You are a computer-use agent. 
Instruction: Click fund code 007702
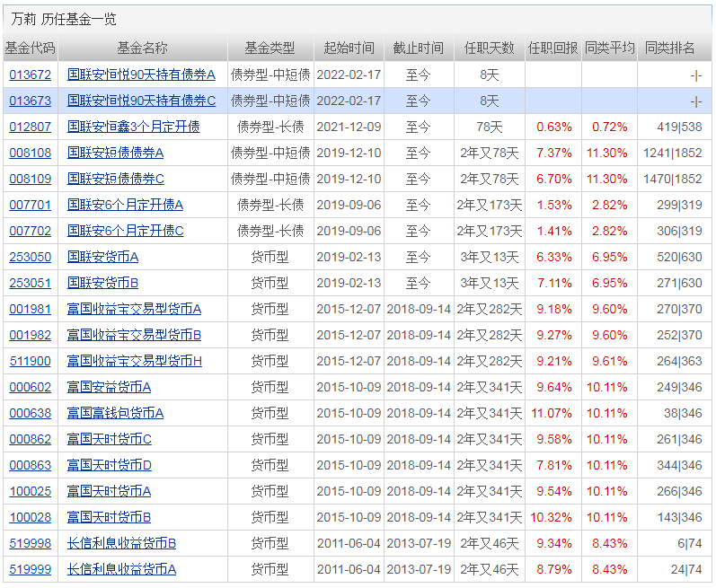pyautogui.click(x=30, y=231)
